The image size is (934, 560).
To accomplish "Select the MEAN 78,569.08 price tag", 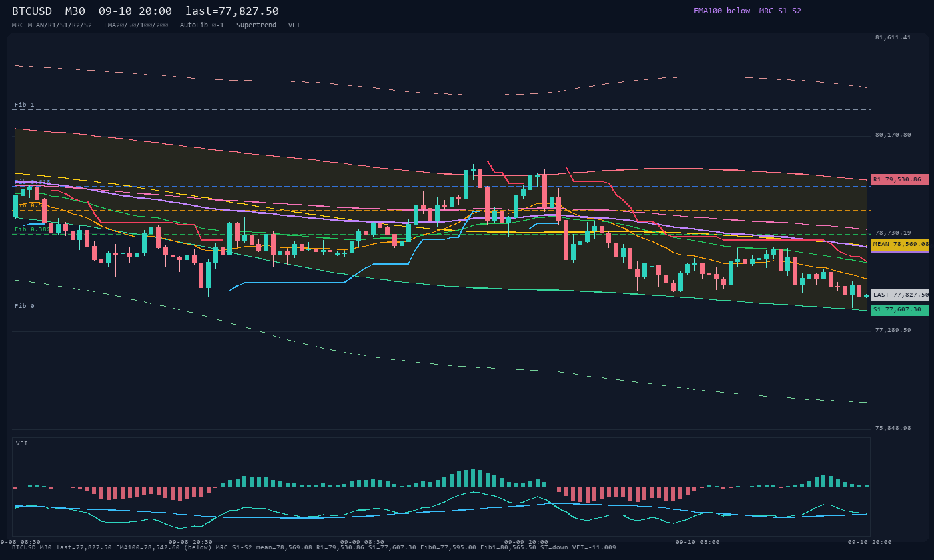I will point(900,245).
